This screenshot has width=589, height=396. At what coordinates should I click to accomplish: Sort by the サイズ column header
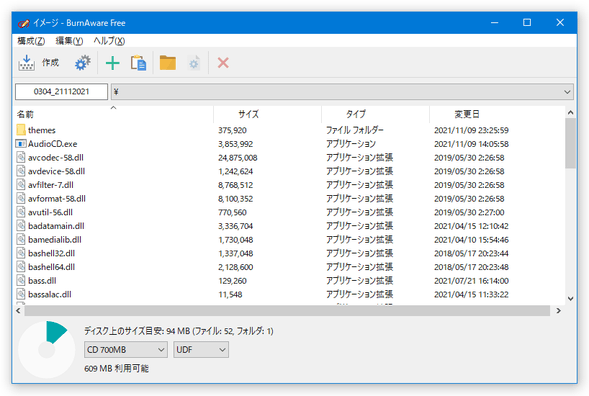267,114
